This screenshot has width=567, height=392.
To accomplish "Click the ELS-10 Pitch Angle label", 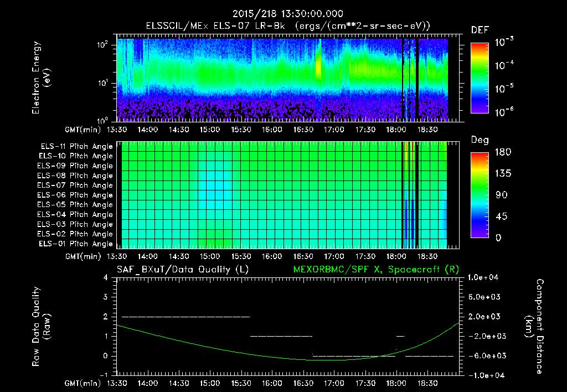I will coord(76,156).
